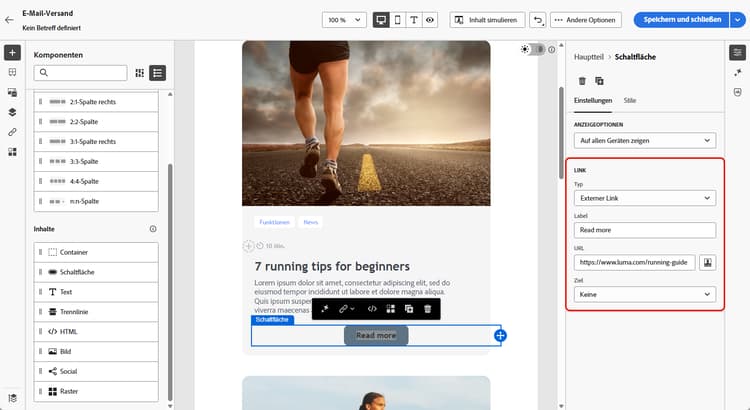Switch component list to list view
The width and height of the screenshot is (750, 410).
[158, 73]
